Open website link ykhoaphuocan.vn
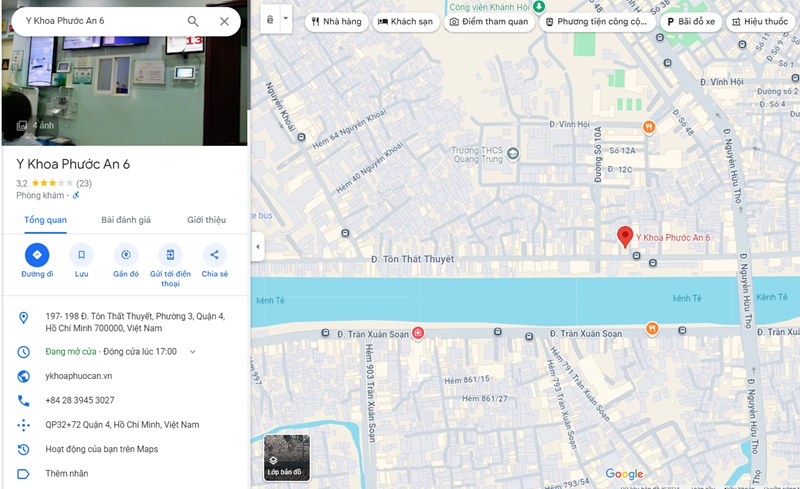The image size is (800, 489). (79, 376)
